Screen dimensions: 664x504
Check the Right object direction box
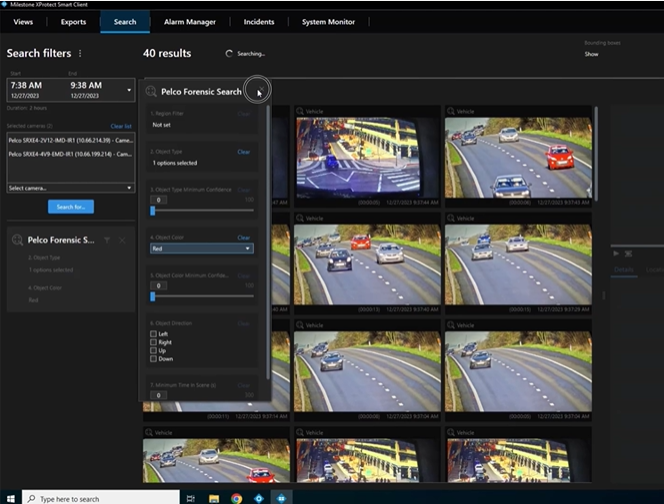point(152,342)
